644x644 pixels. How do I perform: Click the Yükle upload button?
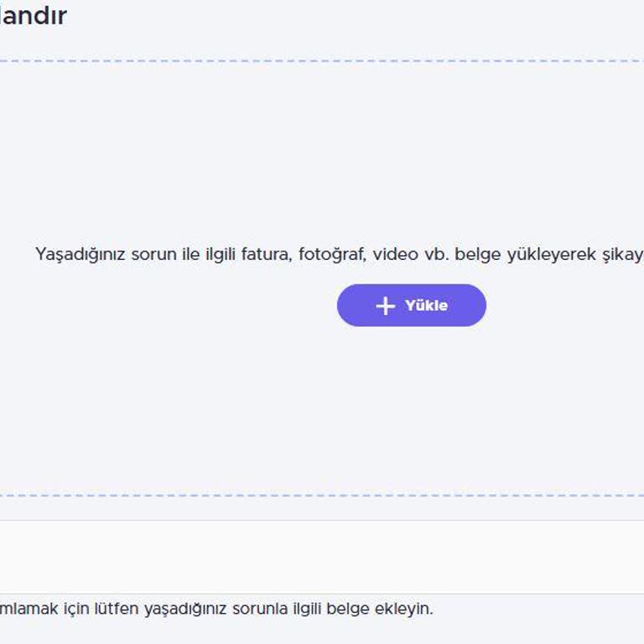pyautogui.click(x=412, y=305)
